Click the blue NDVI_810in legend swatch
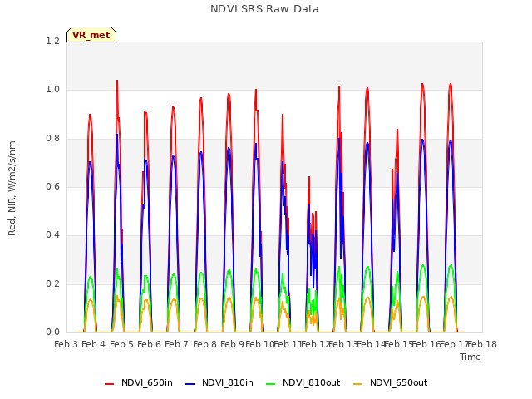This screenshot has height=399, width=532. pyautogui.click(x=190, y=384)
